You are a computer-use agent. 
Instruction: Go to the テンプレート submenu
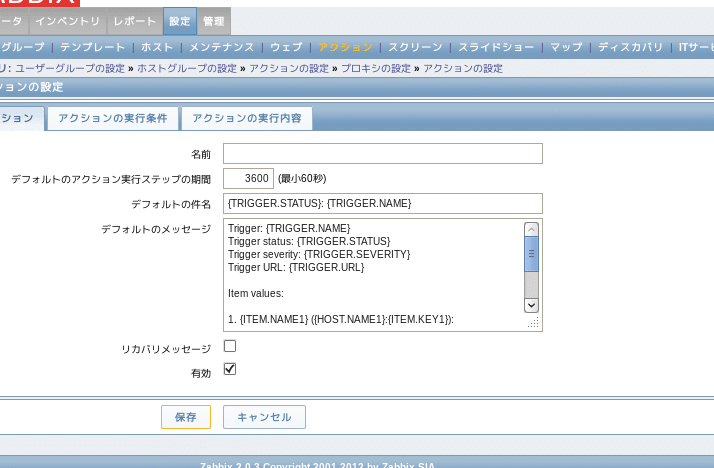[x=92, y=47]
